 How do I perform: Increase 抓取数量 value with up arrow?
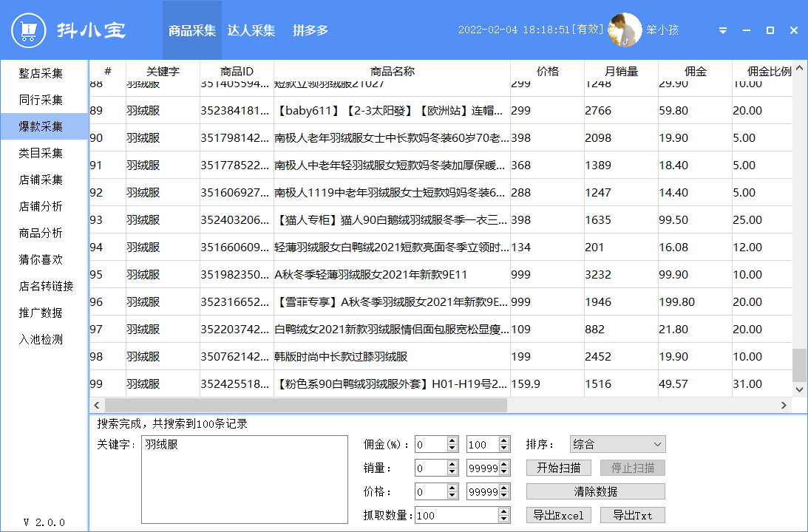(504, 511)
